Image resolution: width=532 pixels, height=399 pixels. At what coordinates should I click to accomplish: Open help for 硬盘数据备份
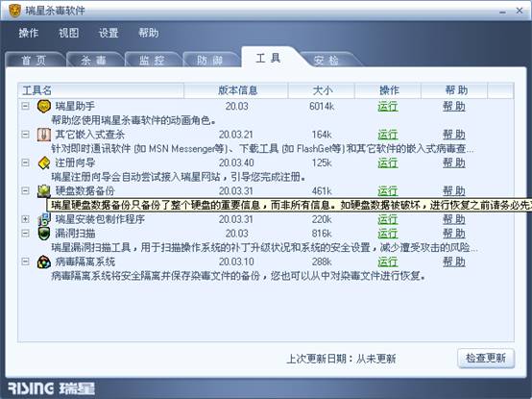[454, 190]
